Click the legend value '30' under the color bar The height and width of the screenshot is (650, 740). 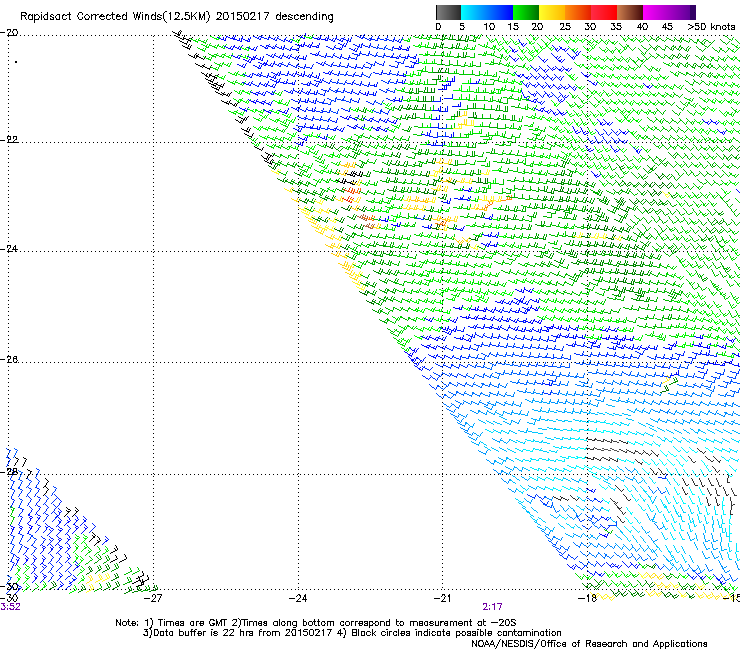(590, 27)
